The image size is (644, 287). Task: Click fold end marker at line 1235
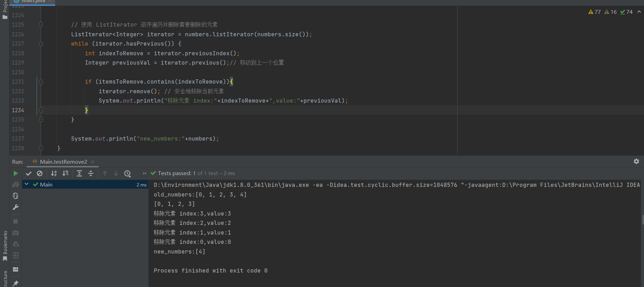[x=41, y=119]
